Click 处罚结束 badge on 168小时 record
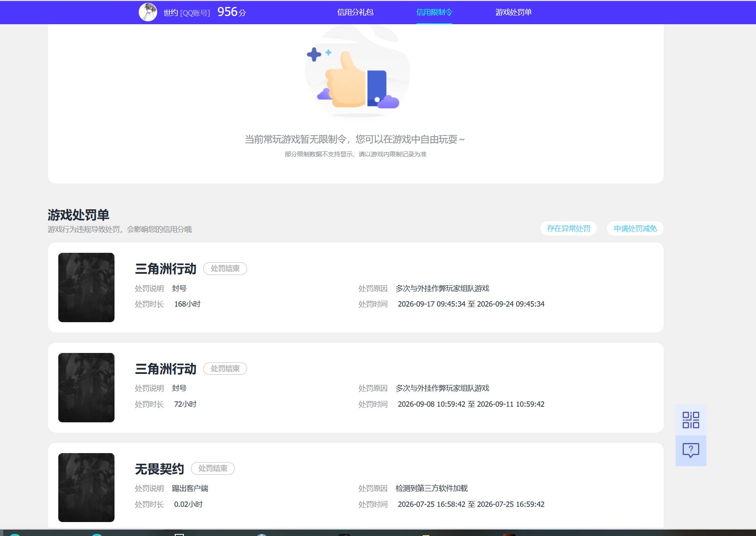 [225, 268]
